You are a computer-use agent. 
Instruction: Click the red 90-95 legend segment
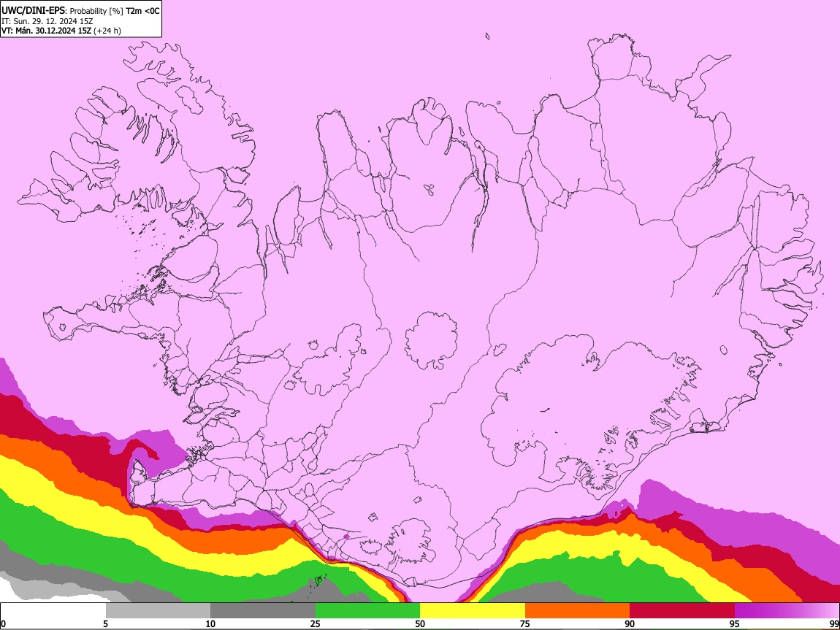682,610
